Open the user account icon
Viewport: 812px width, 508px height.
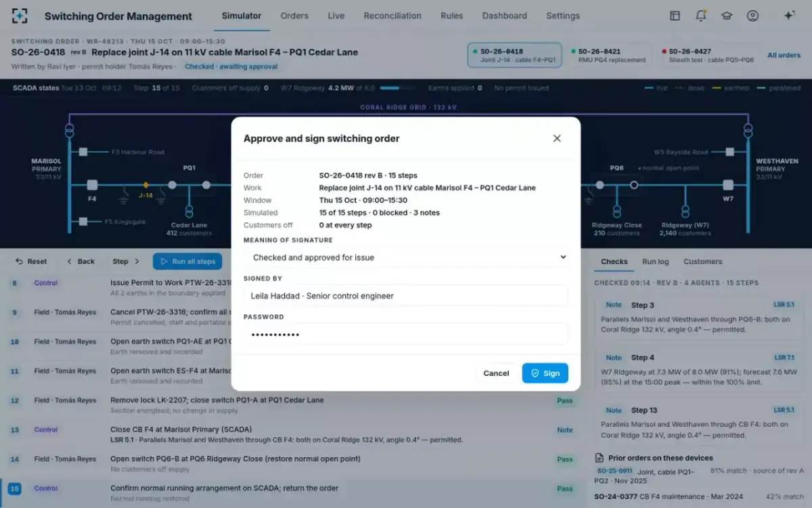point(752,16)
